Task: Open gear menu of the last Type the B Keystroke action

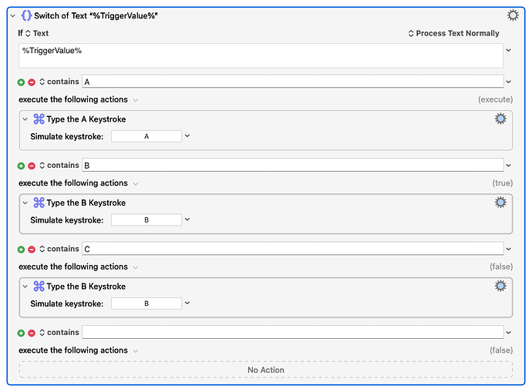Action: 500,286
